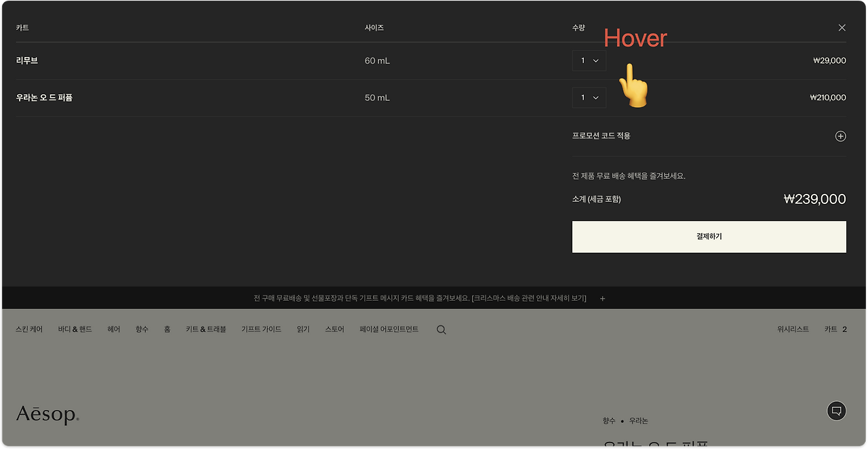Click 향수 breadcrumb link
Screen dimensions: 868x450
[x=609, y=421]
